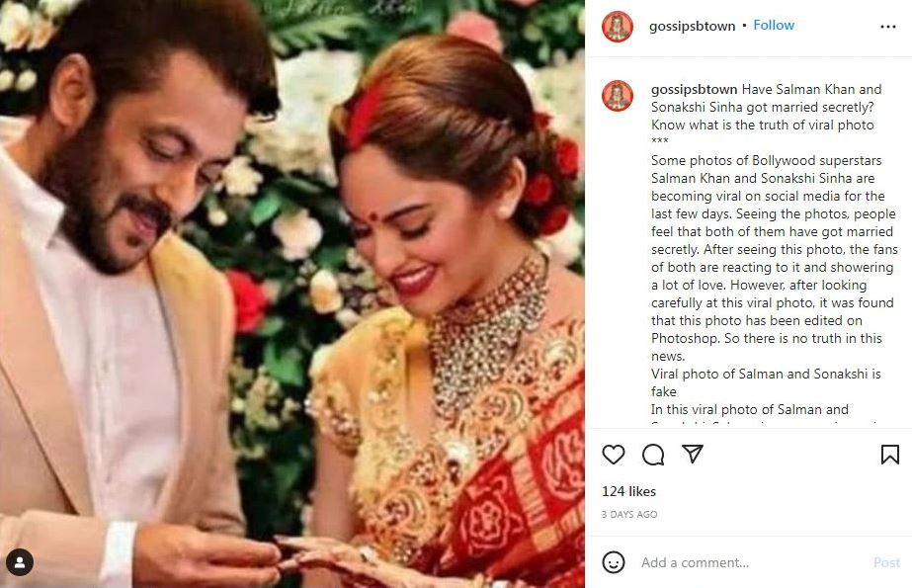Save post with bookmark icon
912x588 pixels.
pos(890,455)
